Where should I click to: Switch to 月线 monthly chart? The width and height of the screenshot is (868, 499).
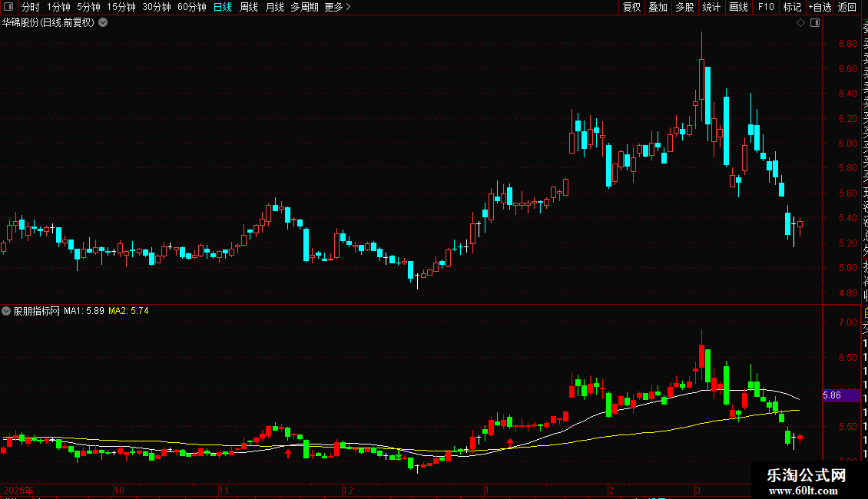point(274,7)
